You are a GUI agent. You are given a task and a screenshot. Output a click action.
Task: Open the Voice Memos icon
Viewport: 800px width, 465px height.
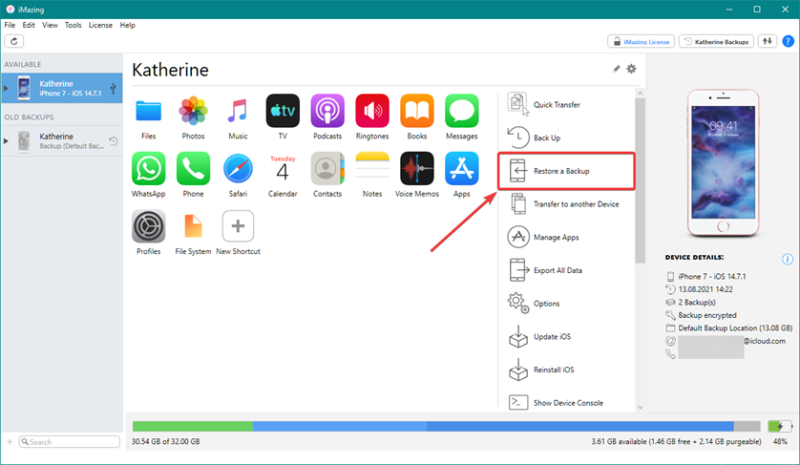coord(416,168)
